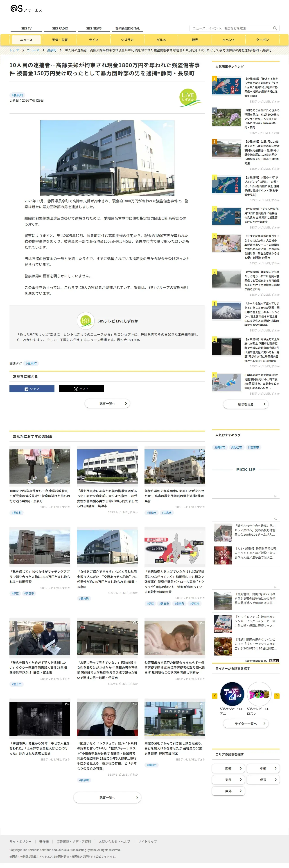Click the 続きを見る ranking button
289x868 pixels.
[x=246, y=404]
